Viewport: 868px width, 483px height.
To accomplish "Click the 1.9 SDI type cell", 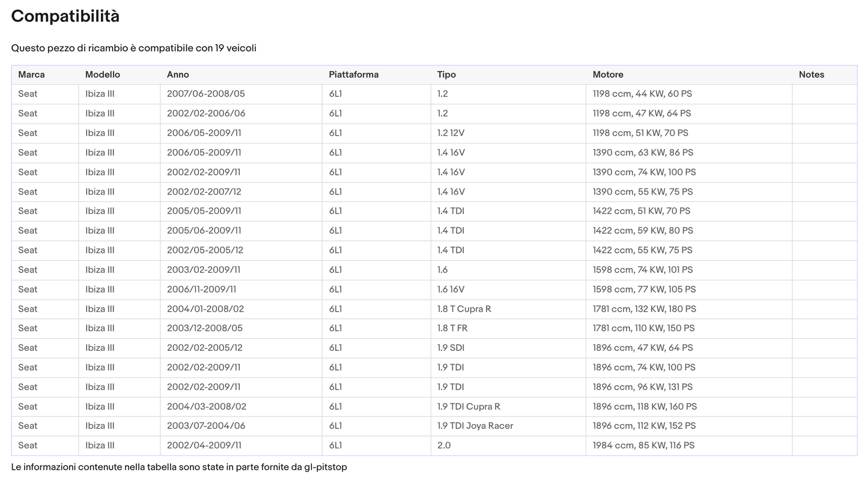I will coord(451,348).
